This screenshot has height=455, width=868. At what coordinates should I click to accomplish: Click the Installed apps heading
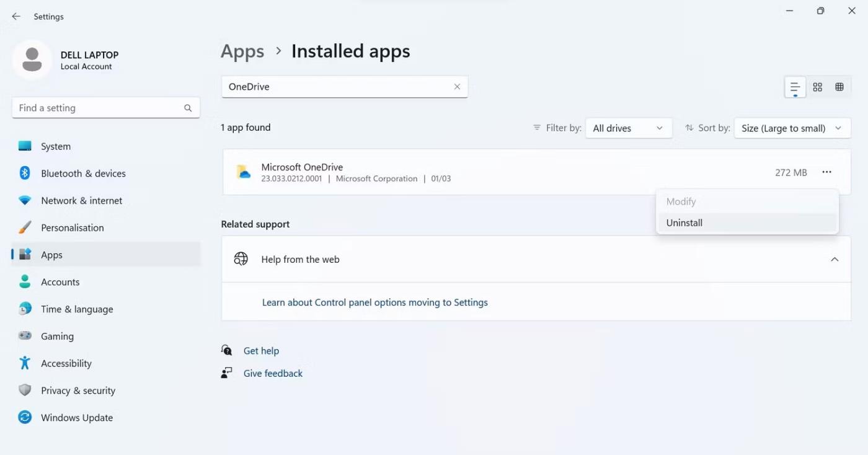coord(351,51)
